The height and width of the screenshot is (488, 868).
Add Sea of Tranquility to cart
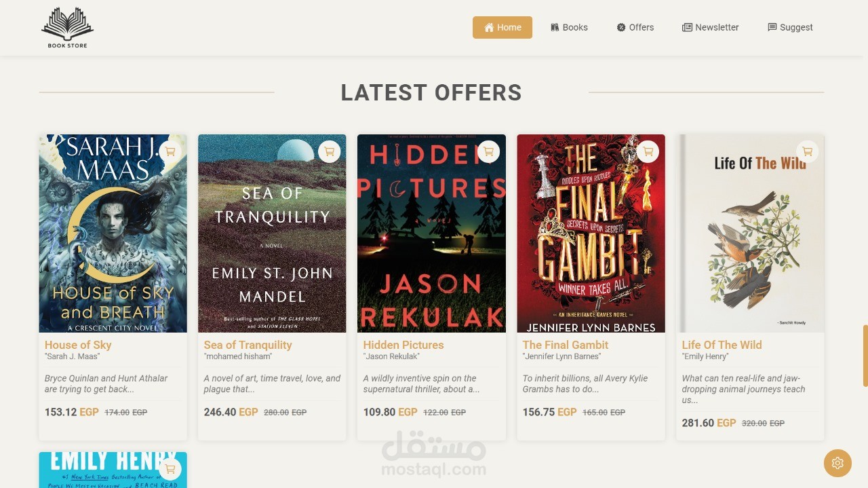tap(330, 151)
